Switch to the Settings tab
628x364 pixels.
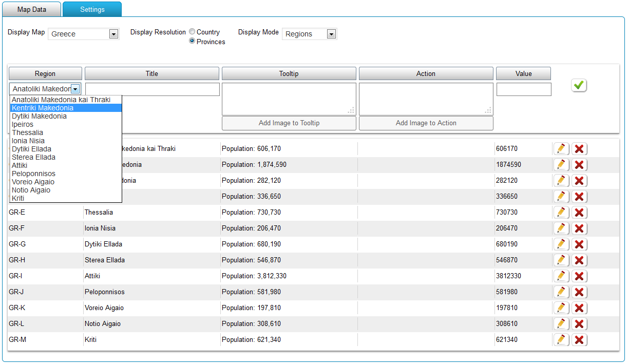point(92,9)
